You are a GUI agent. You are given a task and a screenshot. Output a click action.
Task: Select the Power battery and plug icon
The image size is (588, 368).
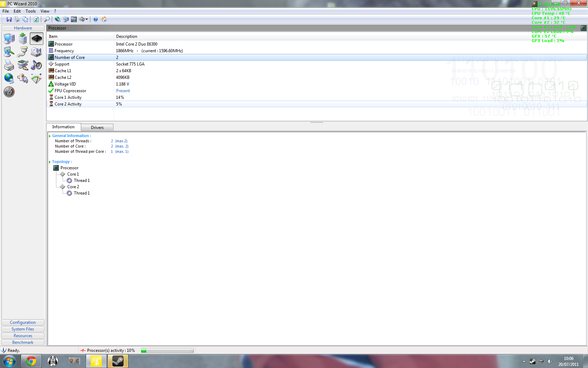[23, 78]
